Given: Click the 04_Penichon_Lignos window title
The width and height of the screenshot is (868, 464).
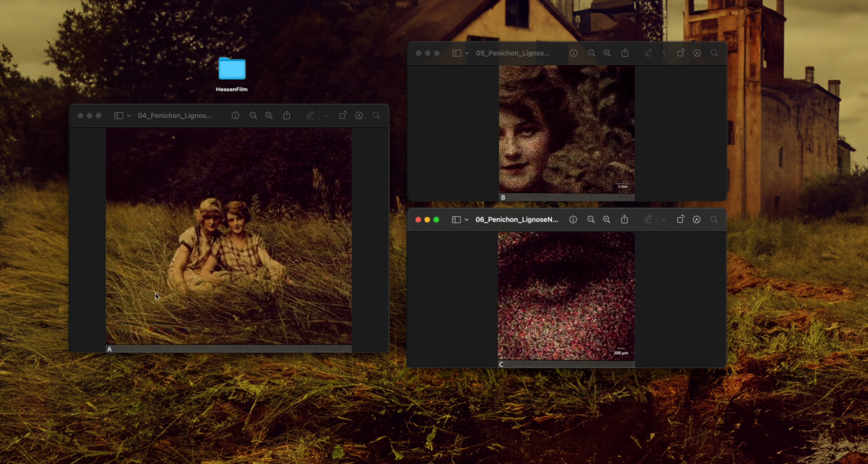Looking at the screenshot, I should point(175,115).
